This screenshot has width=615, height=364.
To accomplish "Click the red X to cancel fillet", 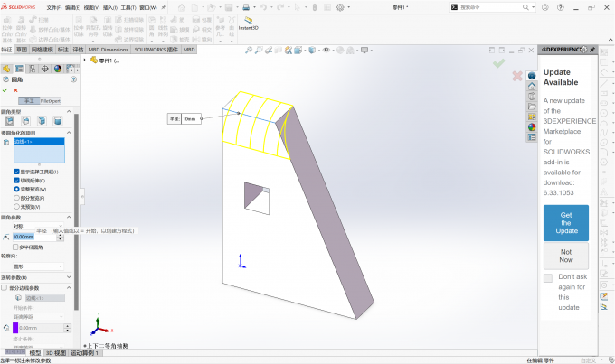I will tap(15, 90).
